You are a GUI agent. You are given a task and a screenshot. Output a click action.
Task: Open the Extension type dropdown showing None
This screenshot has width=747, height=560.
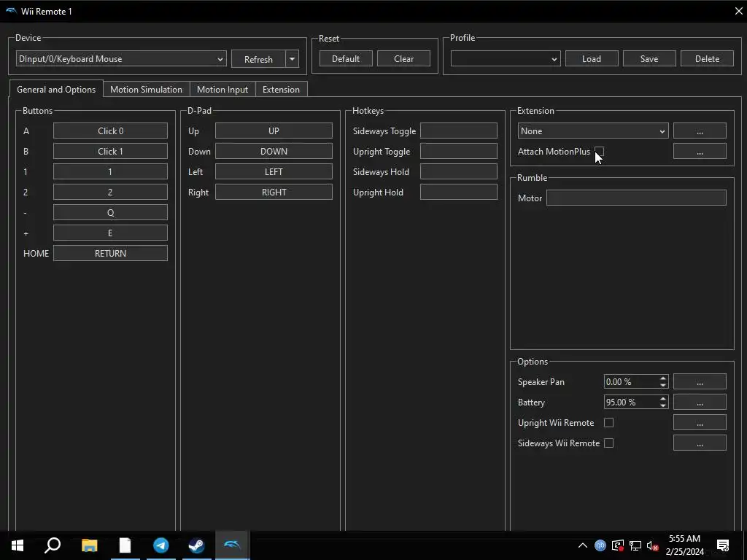(x=592, y=131)
